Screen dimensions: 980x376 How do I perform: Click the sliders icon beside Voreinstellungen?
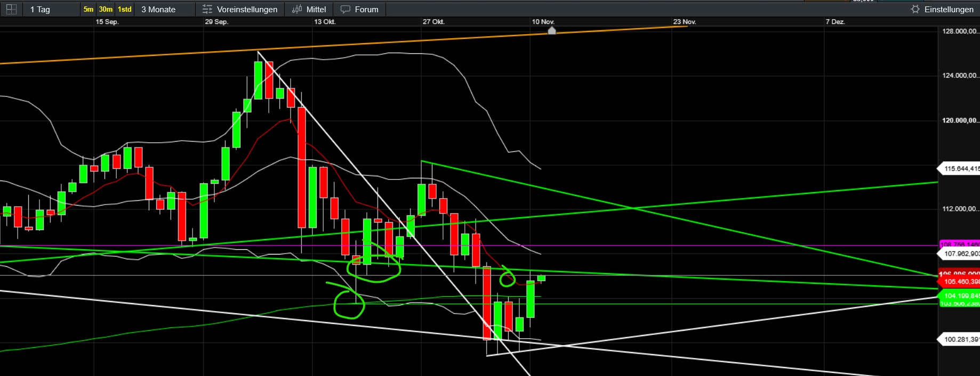tap(207, 9)
